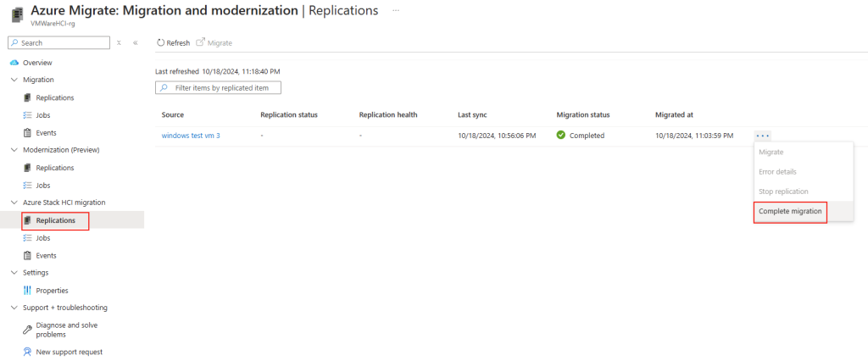Click the Refresh circular arrow icon
The height and width of the screenshot is (361, 868).
tap(160, 42)
